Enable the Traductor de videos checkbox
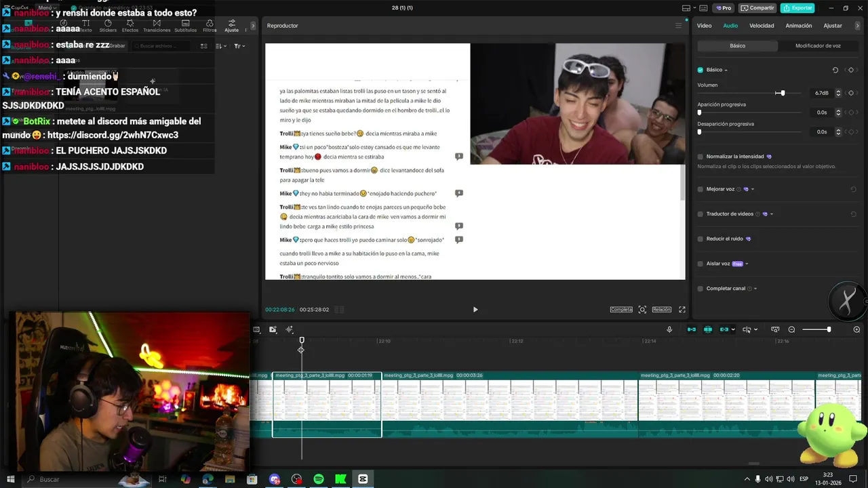The image size is (868, 488). tap(701, 214)
